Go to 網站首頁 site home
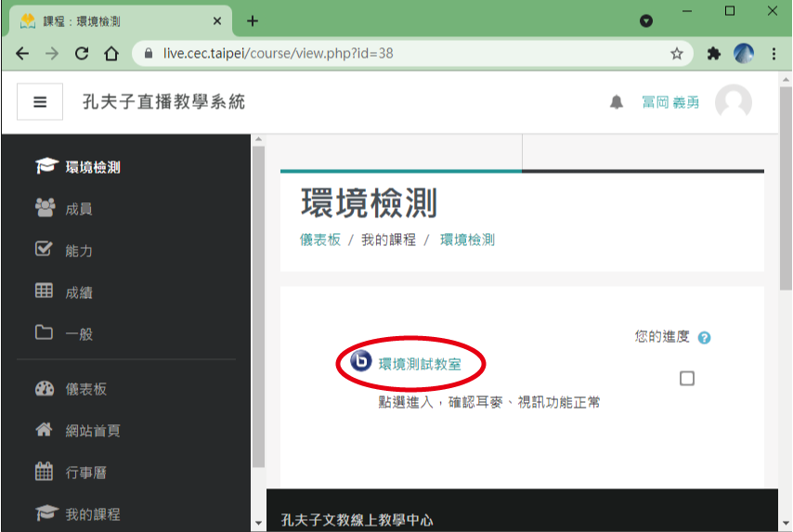The width and height of the screenshot is (793, 532). point(93,431)
